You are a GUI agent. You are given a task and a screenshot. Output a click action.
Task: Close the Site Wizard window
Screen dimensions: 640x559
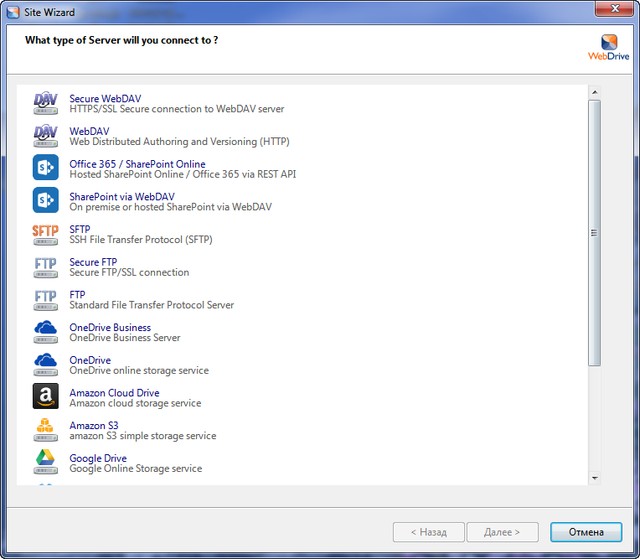click(x=609, y=10)
